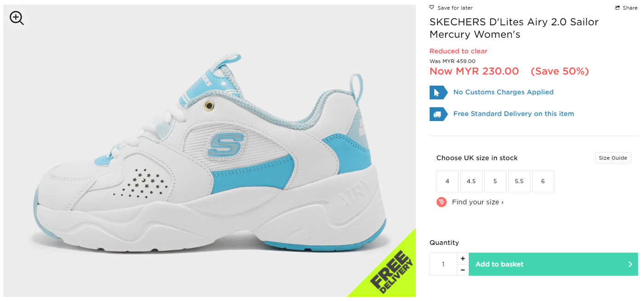Click the quantity input field
Screen dimensions: 644x301
443,264
